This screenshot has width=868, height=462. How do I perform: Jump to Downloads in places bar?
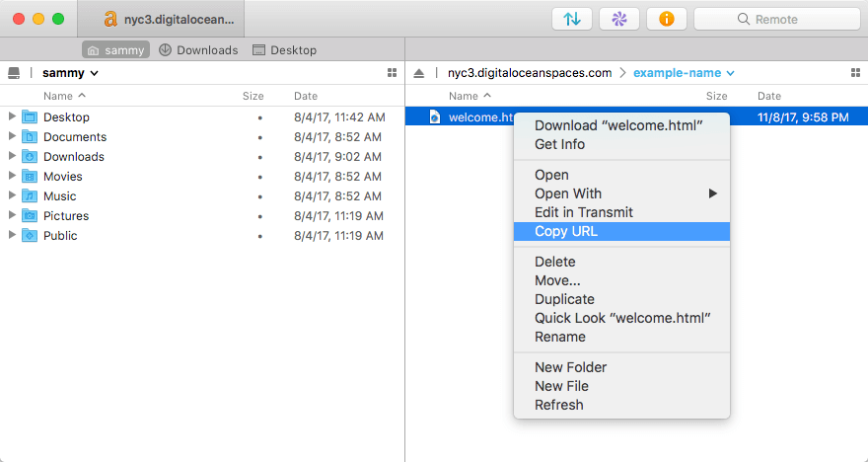coord(198,50)
